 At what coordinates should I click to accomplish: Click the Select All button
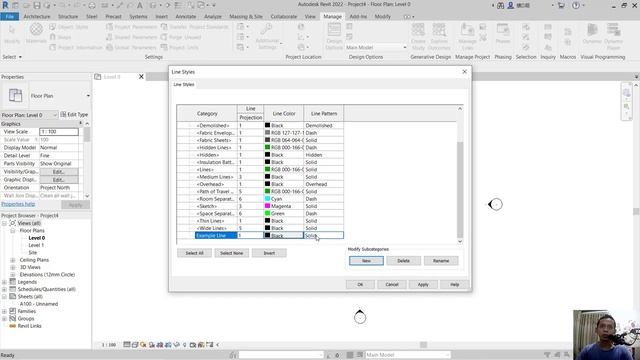194,253
